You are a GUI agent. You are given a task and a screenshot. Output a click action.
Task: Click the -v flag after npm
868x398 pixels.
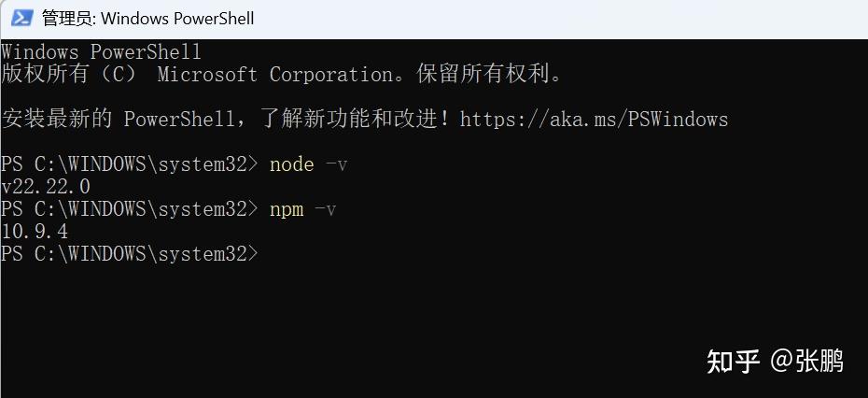pyautogui.click(x=325, y=209)
